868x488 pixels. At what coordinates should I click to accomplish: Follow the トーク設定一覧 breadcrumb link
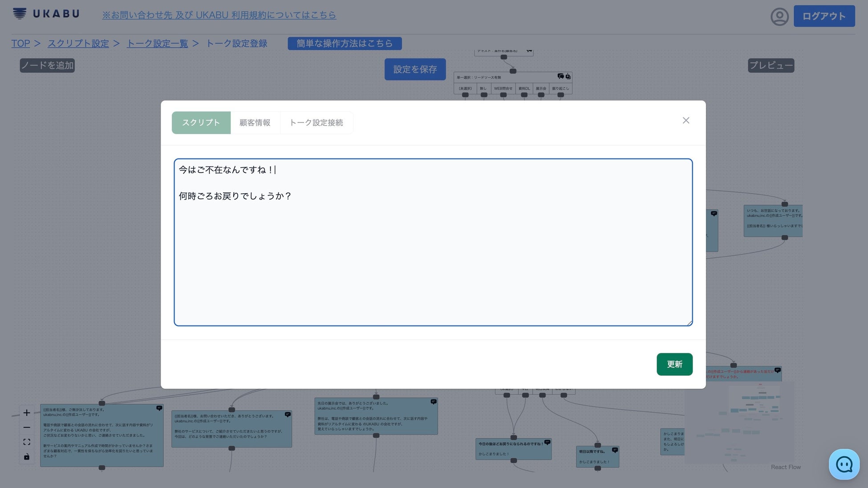[157, 43]
